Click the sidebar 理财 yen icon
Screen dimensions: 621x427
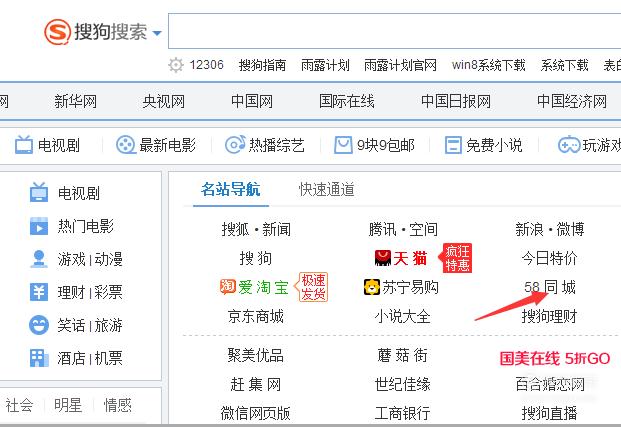tap(39, 292)
